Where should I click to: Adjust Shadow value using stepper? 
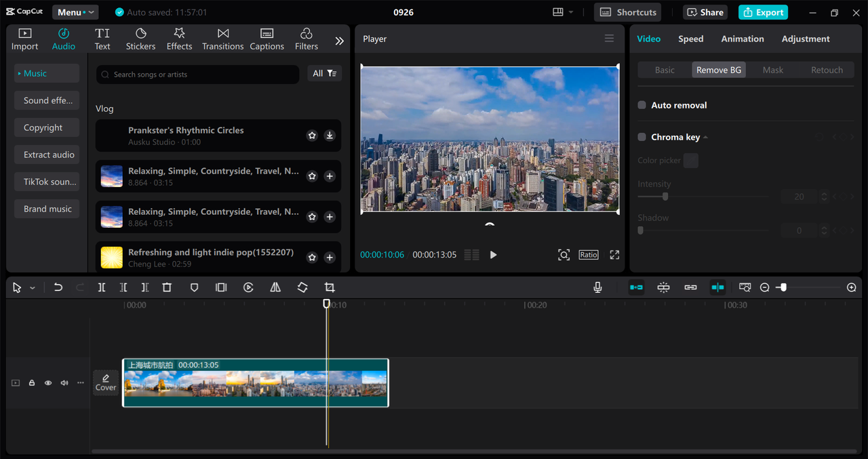824,231
